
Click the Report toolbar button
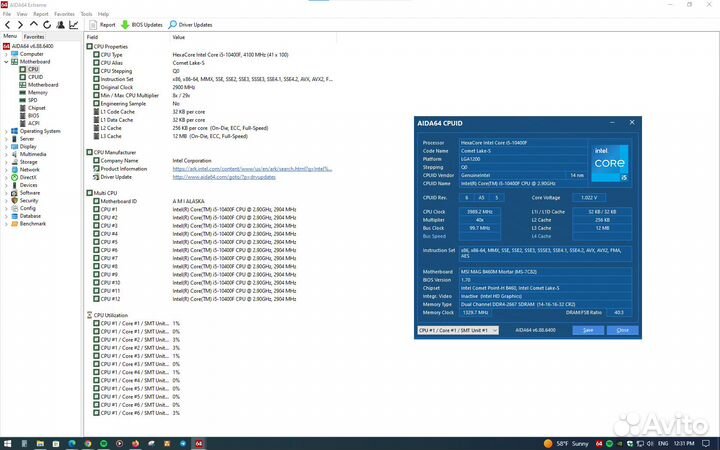click(x=102, y=25)
